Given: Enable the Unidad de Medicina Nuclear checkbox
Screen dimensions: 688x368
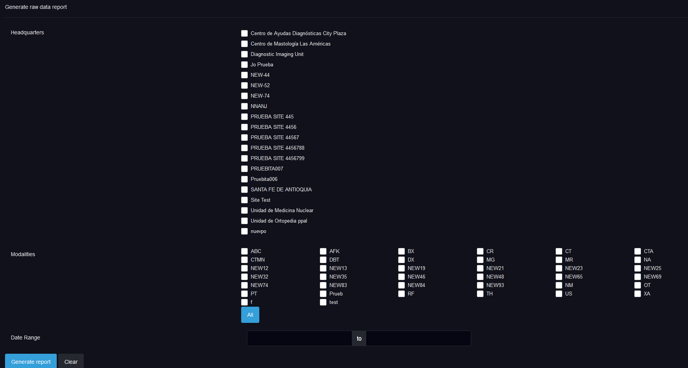Looking at the screenshot, I should [244, 211].
